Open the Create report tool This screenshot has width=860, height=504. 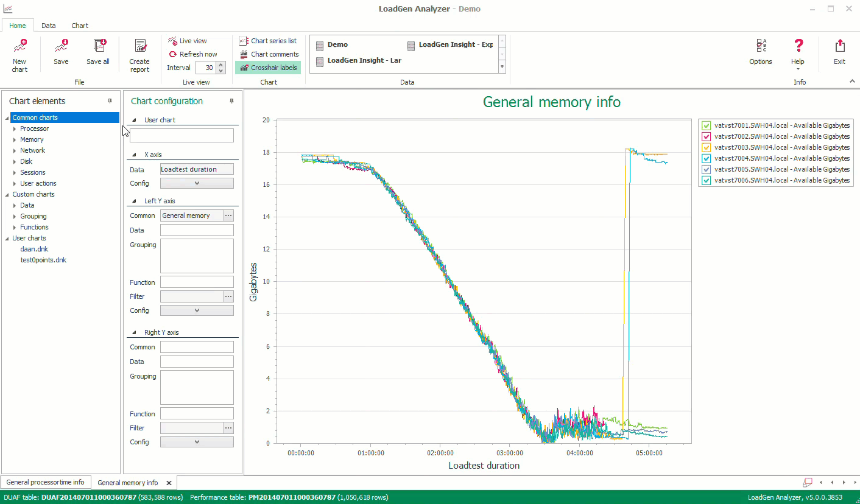point(139,47)
